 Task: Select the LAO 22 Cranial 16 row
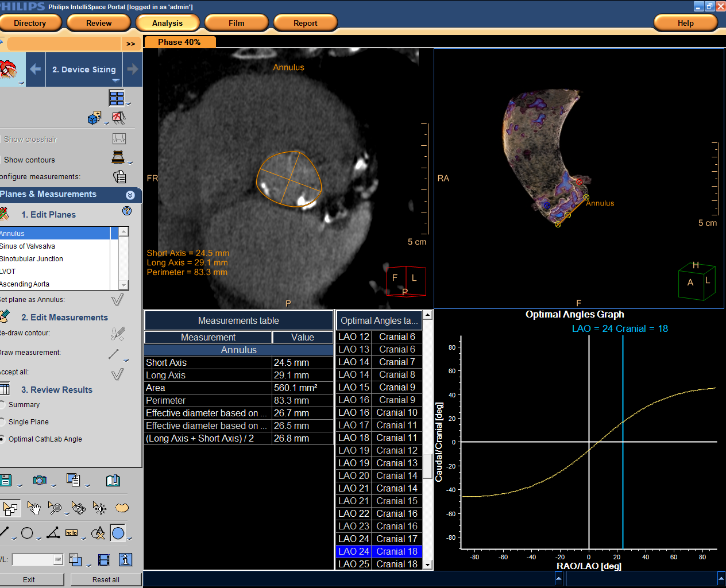coord(378,513)
